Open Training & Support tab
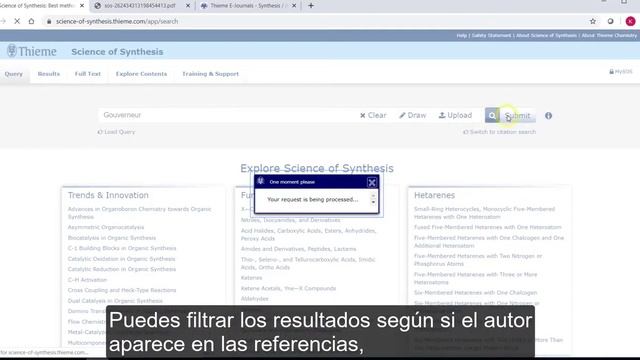Image resolution: width=640 pixels, height=360 pixels. pyautogui.click(x=210, y=74)
